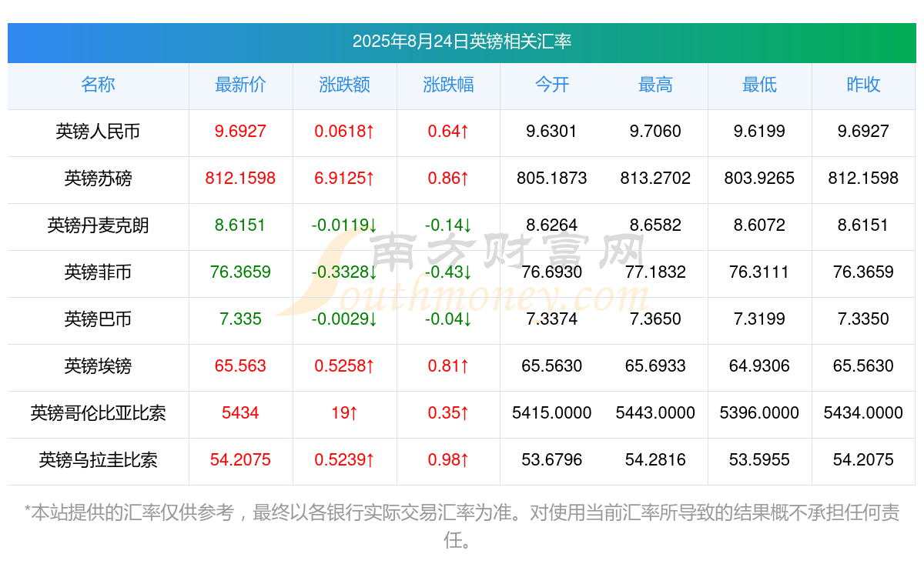This screenshot has height=564, width=924.
Task: Select the change amount "6.9125↑"
Action: [344, 179]
